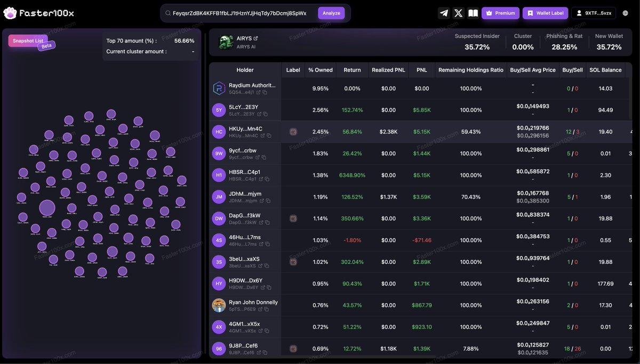The width and height of the screenshot is (640, 364).
Task: Open the docs book icon
Action: (x=473, y=13)
